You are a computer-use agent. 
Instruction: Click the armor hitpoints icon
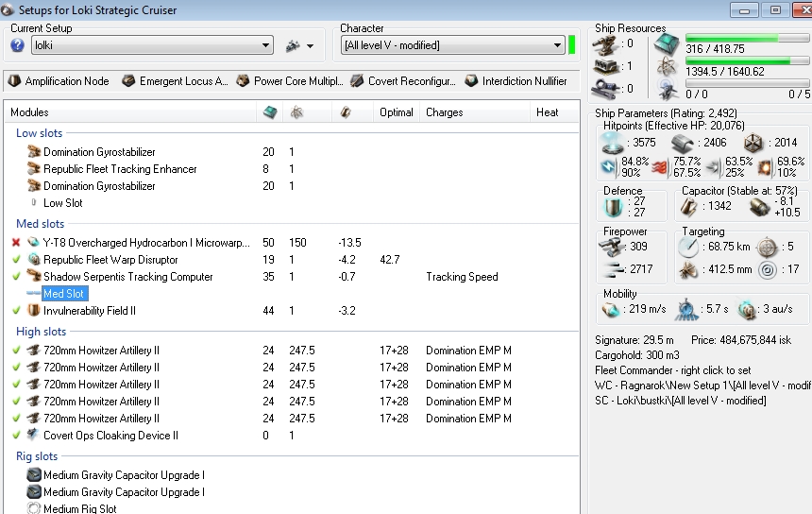pyautogui.click(x=682, y=143)
